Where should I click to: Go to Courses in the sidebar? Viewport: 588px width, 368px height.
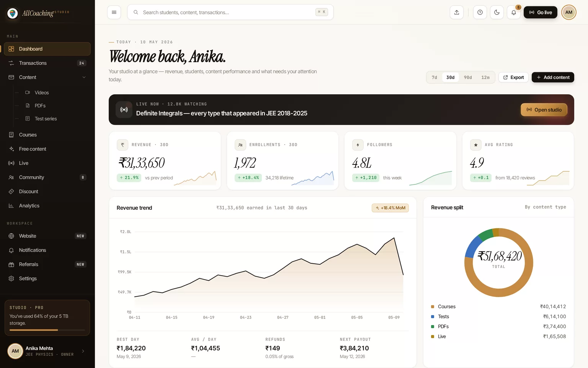coord(47,135)
